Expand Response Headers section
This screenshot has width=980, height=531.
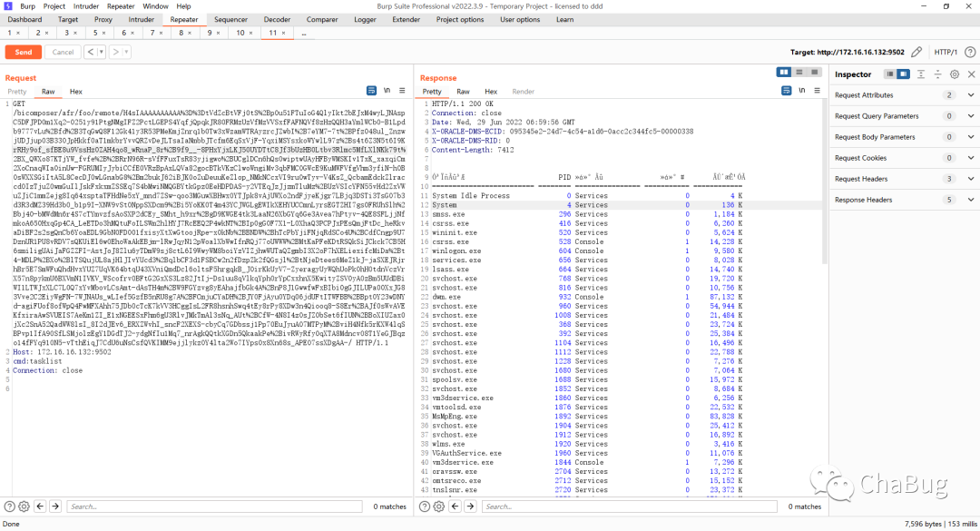tap(971, 200)
